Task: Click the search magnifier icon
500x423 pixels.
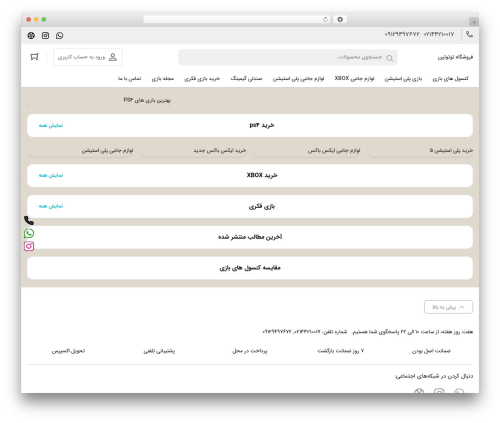Action: tap(389, 58)
